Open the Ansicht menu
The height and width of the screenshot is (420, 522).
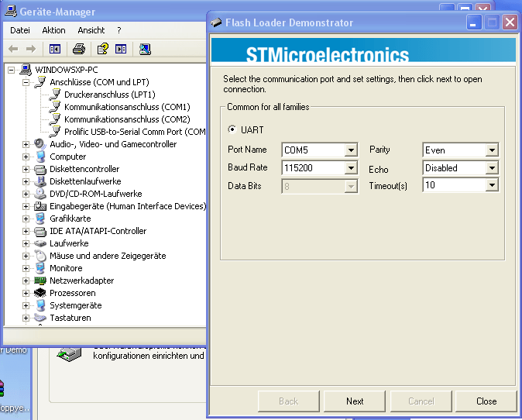(91, 30)
